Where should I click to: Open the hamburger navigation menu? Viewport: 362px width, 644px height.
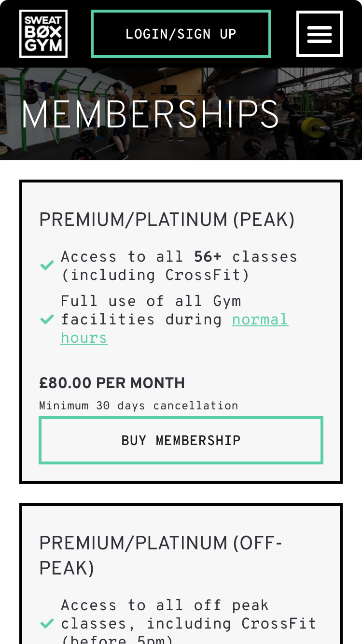coord(320,34)
